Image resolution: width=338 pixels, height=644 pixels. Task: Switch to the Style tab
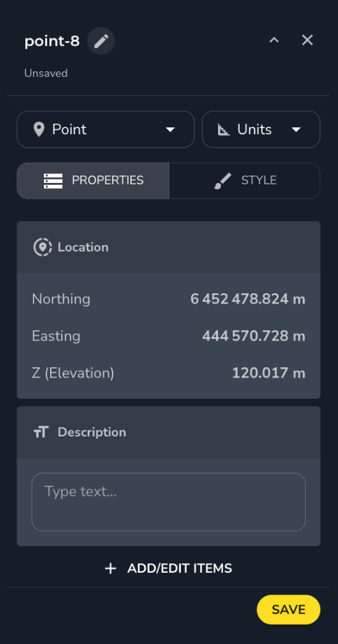tap(245, 181)
